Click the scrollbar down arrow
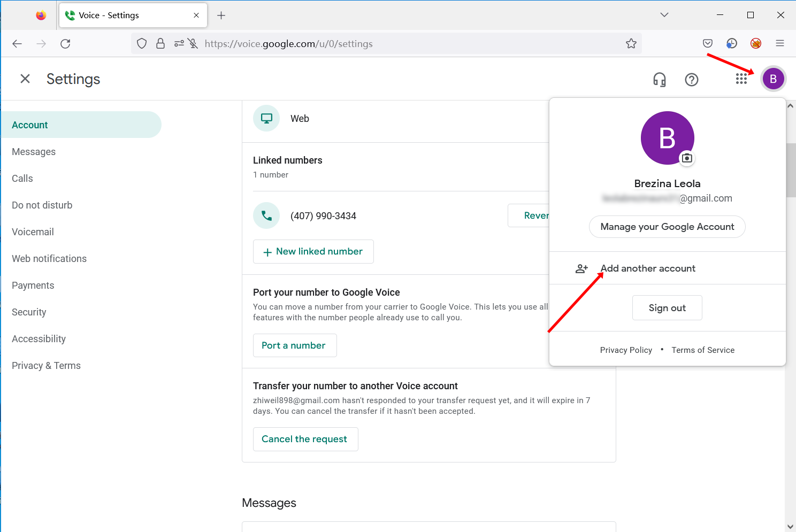 (791, 527)
